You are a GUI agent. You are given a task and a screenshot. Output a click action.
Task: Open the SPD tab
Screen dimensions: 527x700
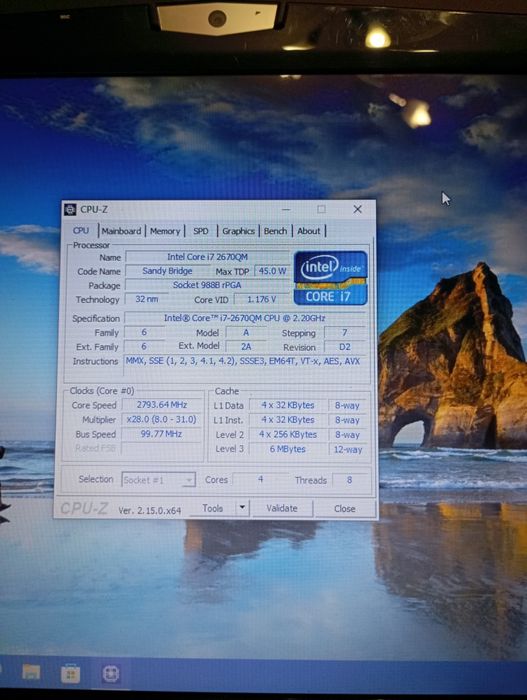pyautogui.click(x=201, y=231)
